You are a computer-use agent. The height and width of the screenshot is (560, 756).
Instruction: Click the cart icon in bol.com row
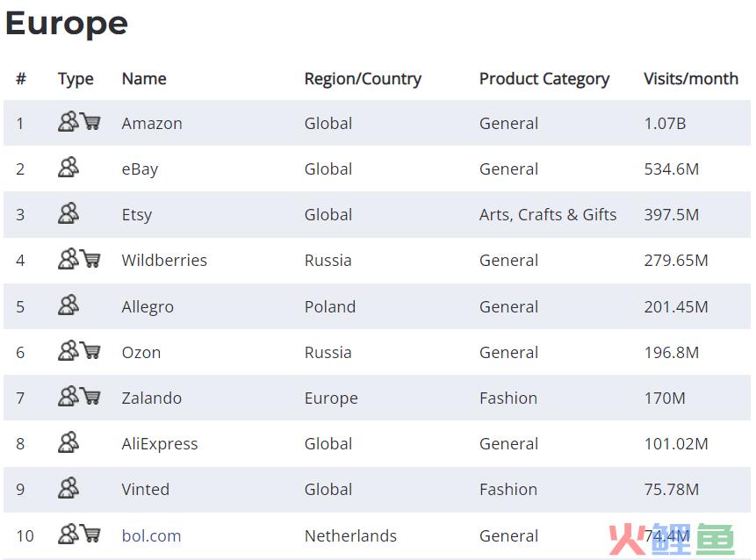(90, 534)
